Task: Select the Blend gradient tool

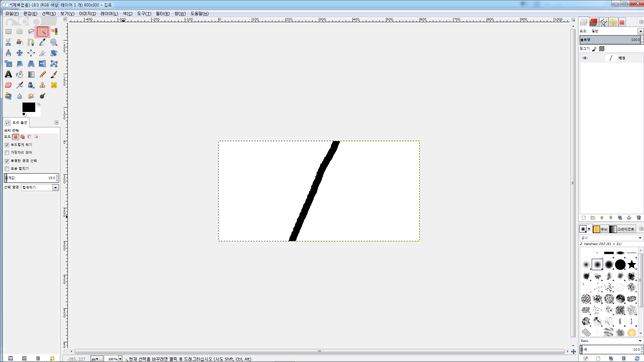Action: coord(31,74)
